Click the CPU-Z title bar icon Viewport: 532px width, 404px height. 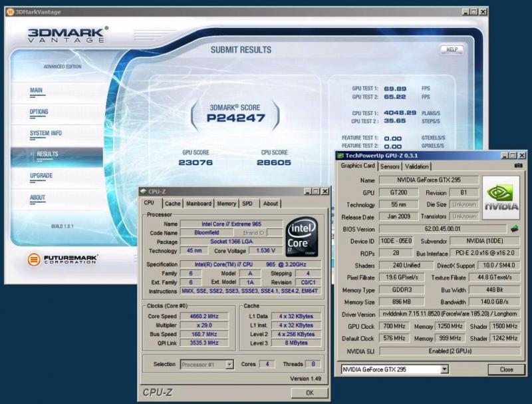pyautogui.click(x=144, y=192)
